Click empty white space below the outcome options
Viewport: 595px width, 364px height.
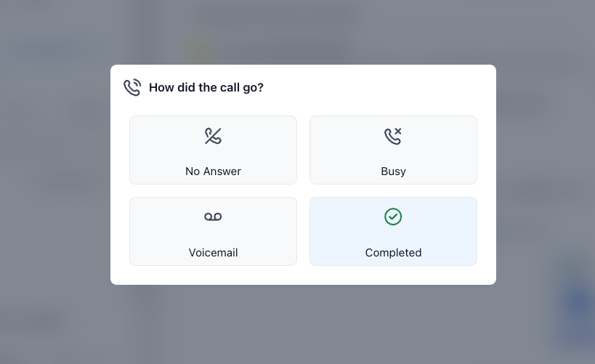[303, 275]
